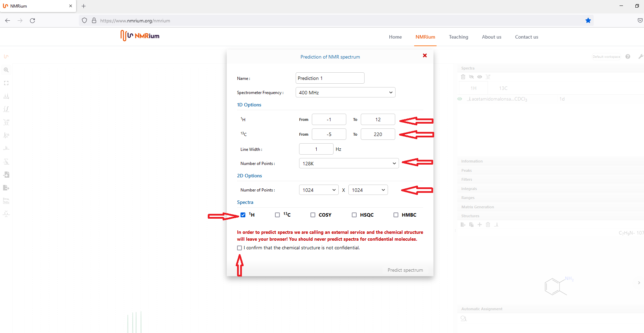
Task: Expand the Filters panel
Action: tap(550, 179)
